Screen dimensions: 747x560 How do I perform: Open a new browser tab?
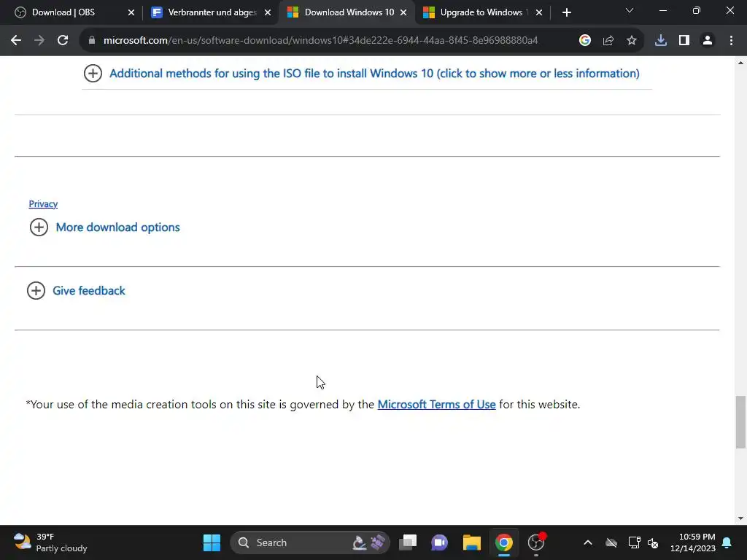tap(566, 12)
